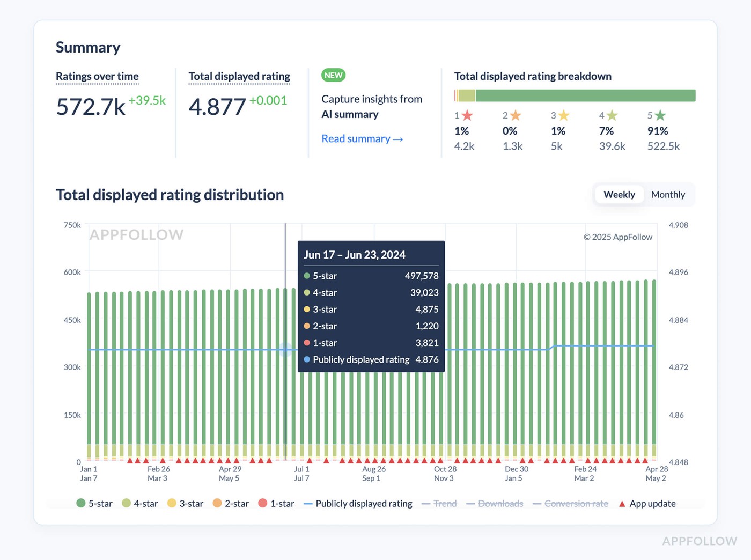
Task: Click the 1-star red legend dot
Action: (263, 503)
